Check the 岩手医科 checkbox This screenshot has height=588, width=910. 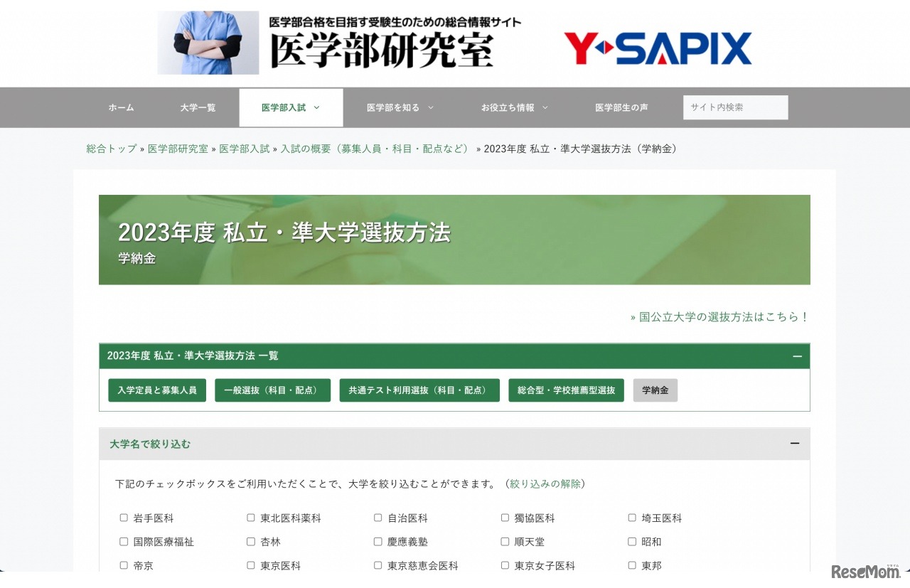pyautogui.click(x=124, y=518)
